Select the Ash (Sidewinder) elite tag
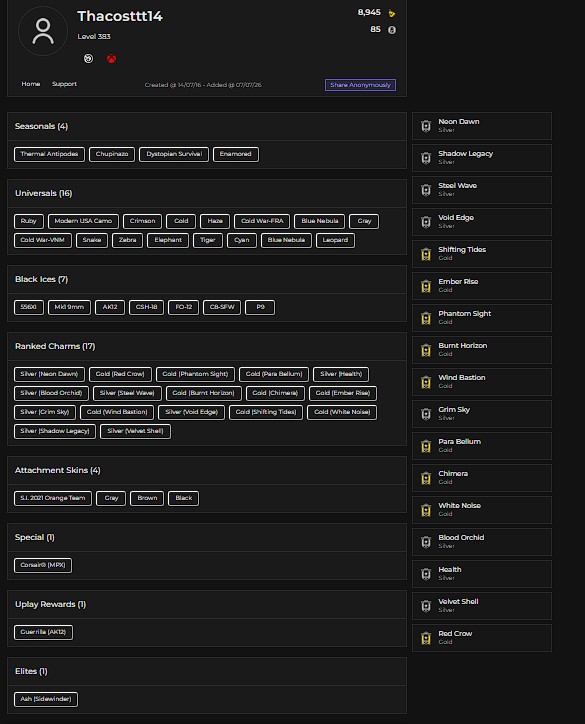 pos(46,699)
